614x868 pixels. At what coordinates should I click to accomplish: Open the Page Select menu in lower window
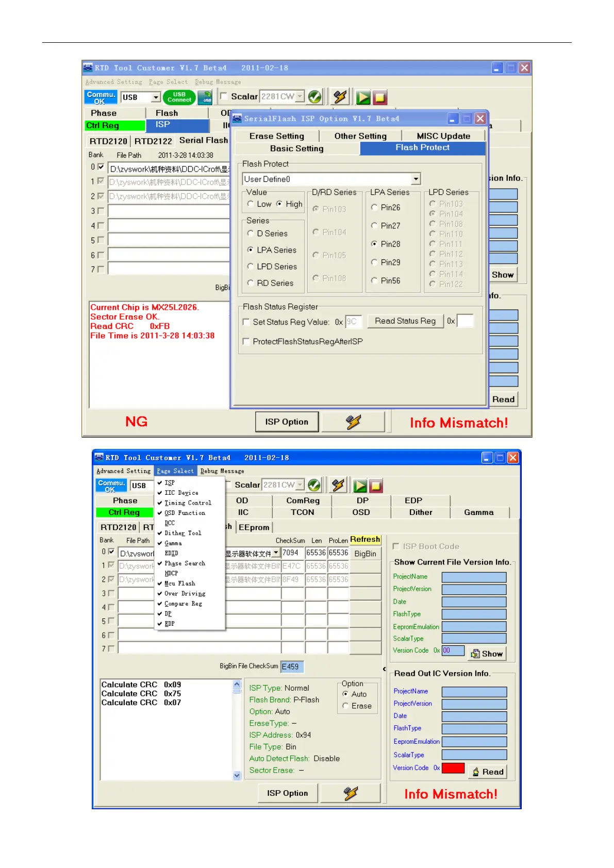(x=175, y=471)
